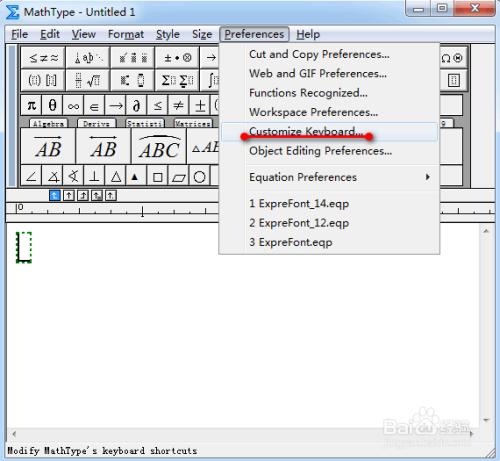
Task: Insert the ABC arc template
Action: coord(159,147)
